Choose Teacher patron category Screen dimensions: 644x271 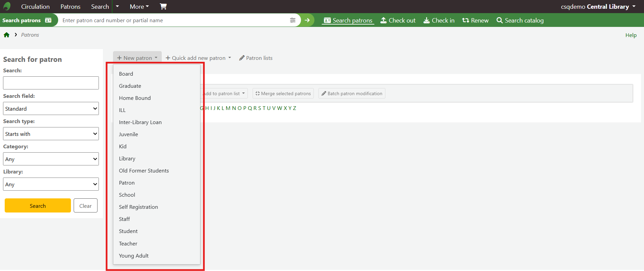157,243
